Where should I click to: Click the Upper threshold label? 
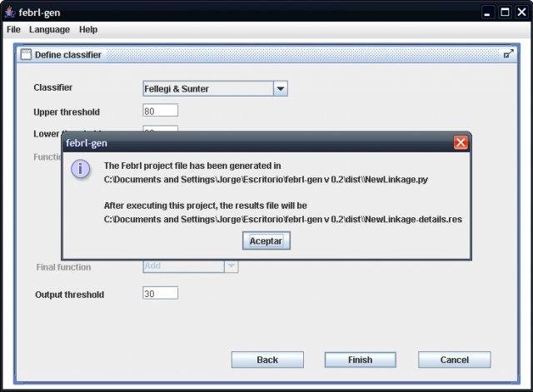67,112
